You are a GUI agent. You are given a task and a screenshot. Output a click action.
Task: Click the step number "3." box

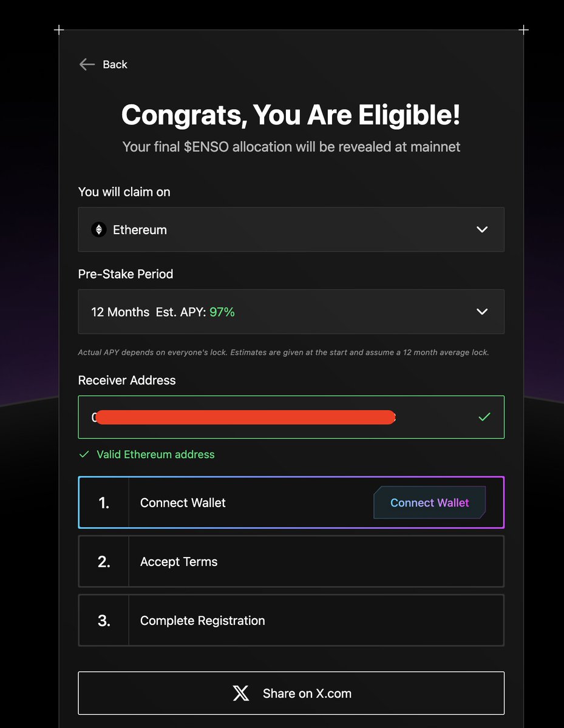point(104,621)
